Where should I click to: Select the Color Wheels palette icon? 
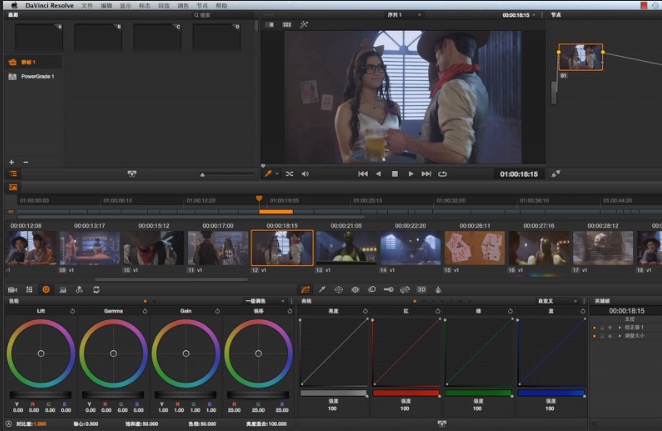[x=46, y=290]
